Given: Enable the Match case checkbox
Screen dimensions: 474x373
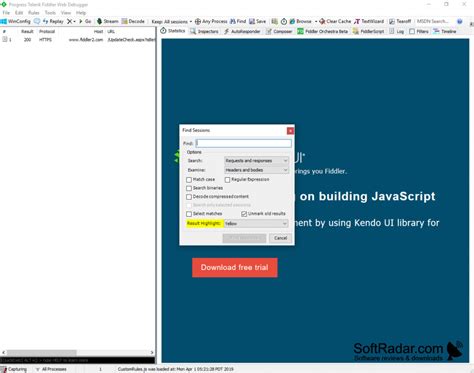Looking at the screenshot, I should [189, 180].
